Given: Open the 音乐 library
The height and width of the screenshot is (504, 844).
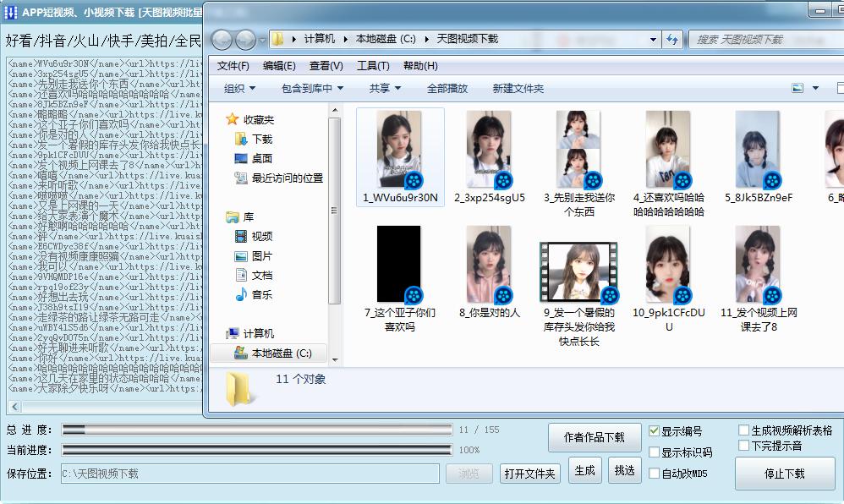Looking at the screenshot, I should click(x=254, y=294).
